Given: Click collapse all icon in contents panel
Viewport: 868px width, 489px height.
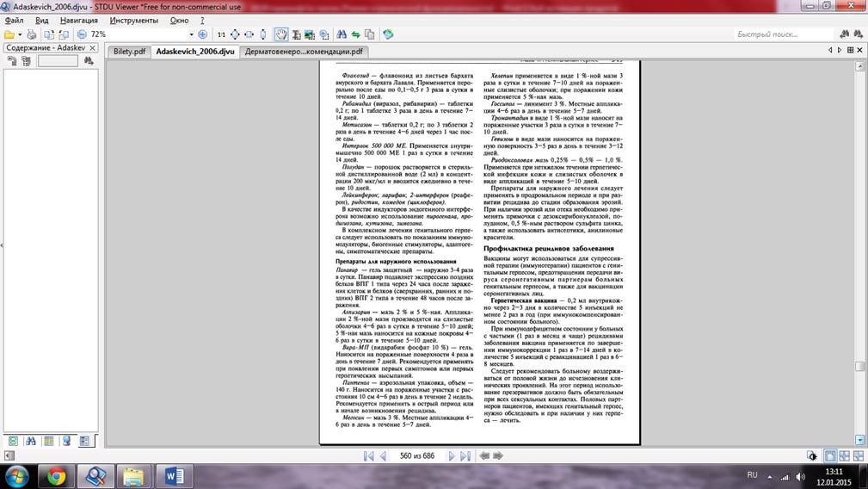Looking at the screenshot, I should (26, 61).
